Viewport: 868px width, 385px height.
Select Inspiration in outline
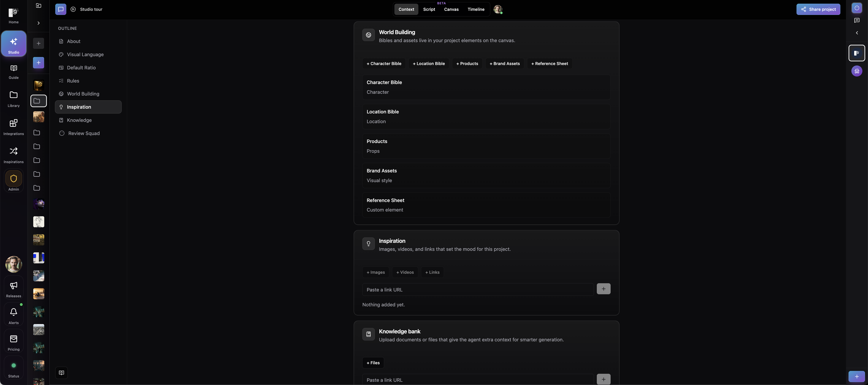click(x=88, y=107)
